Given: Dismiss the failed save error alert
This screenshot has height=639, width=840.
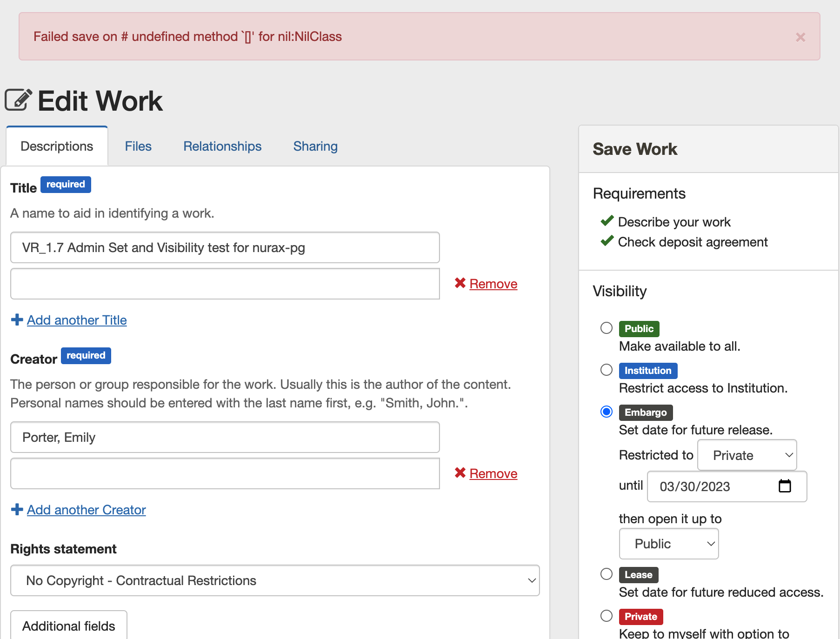Looking at the screenshot, I should [x=800, y=37].
